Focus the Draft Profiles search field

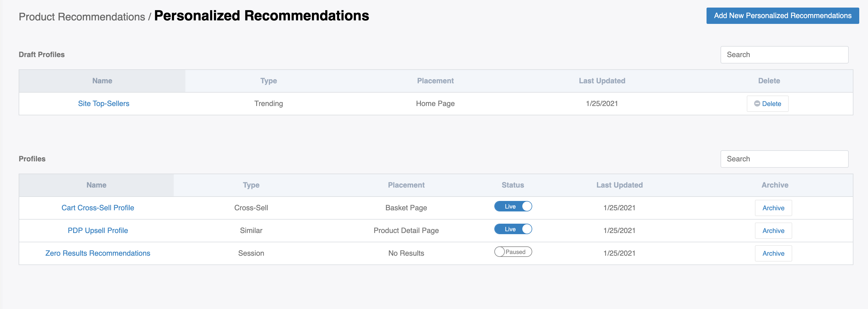(784, 55)
